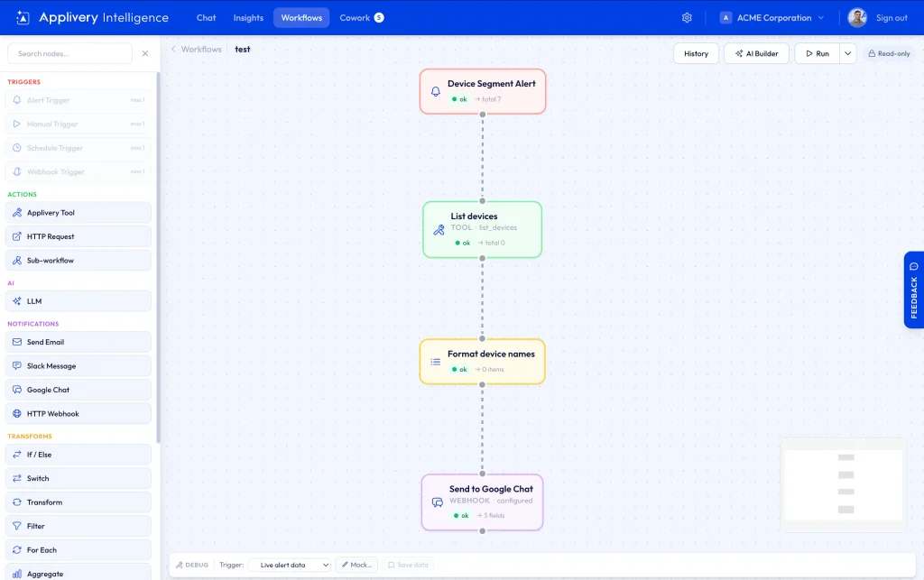Click the Webhook Trigger item
Image resolution: width=924 pixels, height=580 pixels.
pyautogui.click(x=78, y=172)
